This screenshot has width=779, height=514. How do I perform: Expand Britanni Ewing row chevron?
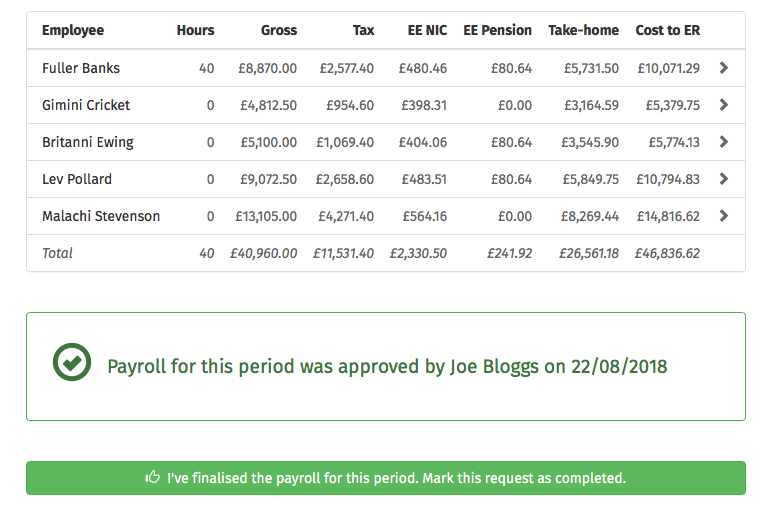click(724, 142)
